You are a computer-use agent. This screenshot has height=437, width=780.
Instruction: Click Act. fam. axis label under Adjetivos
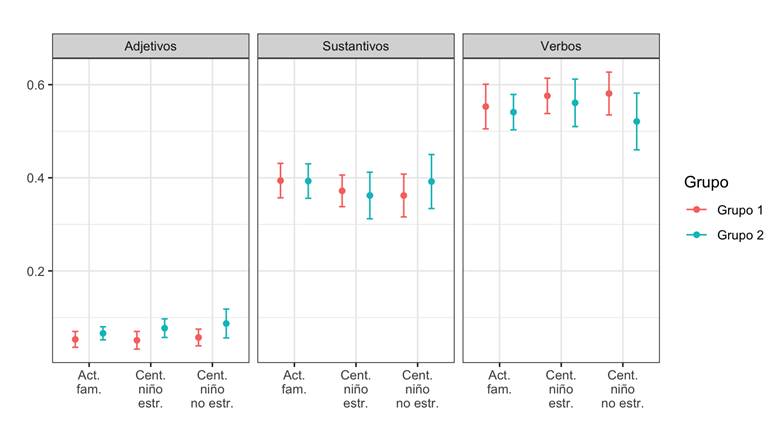89,382
